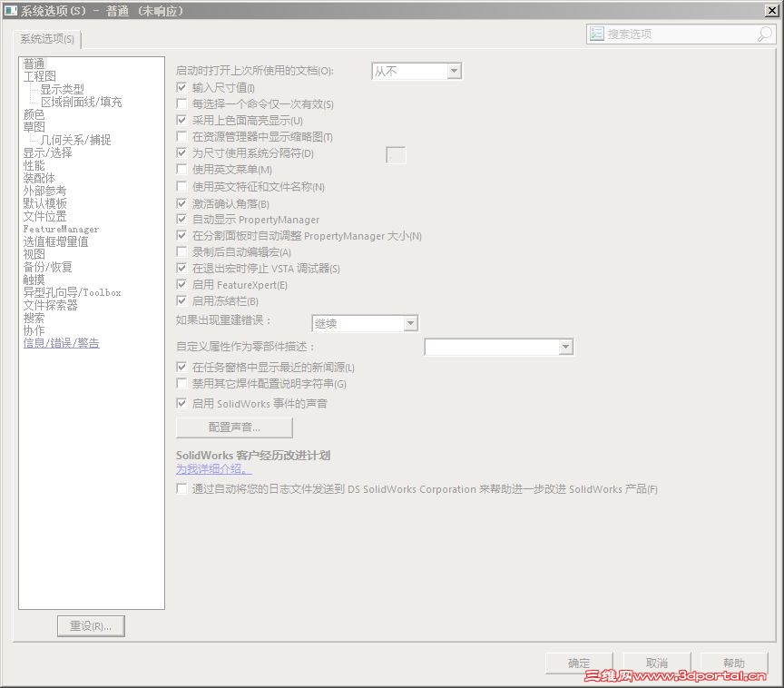
Task: Toggle 启用 FeatureXpert checkbox
Action: 181,284
